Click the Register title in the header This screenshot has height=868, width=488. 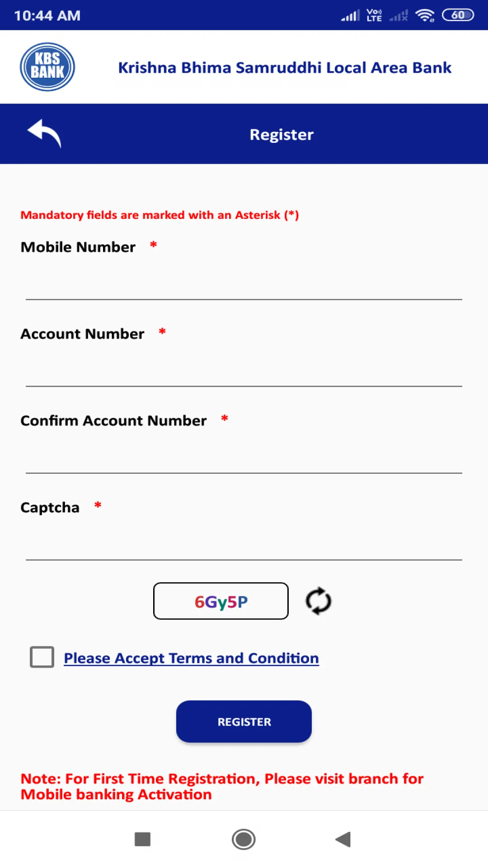[281, 134]
